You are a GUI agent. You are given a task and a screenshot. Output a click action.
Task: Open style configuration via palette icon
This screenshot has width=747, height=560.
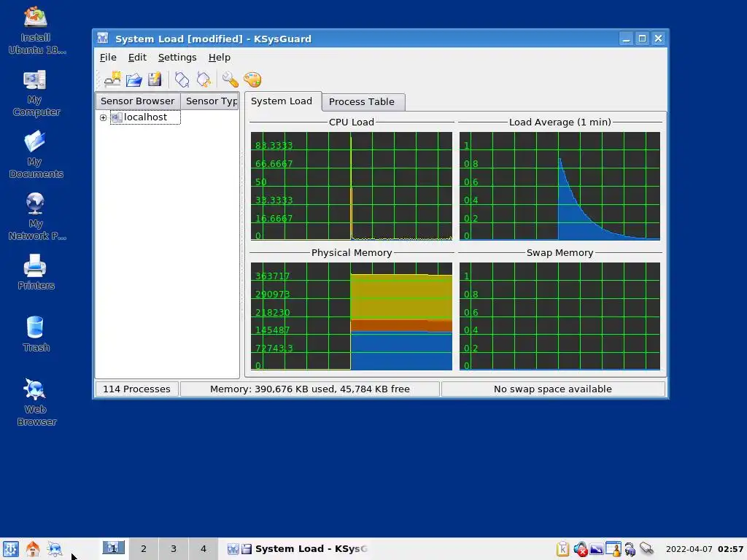(252, 79)
